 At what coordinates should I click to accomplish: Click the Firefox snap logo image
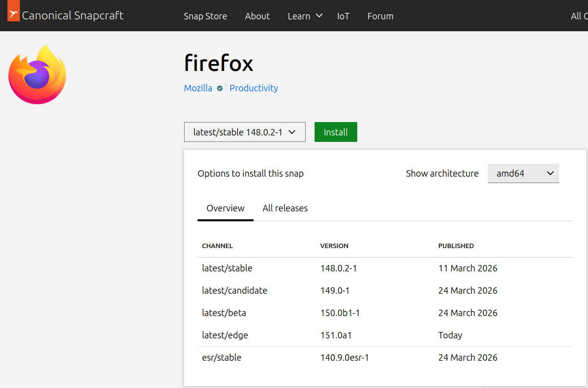click(37, 74)
